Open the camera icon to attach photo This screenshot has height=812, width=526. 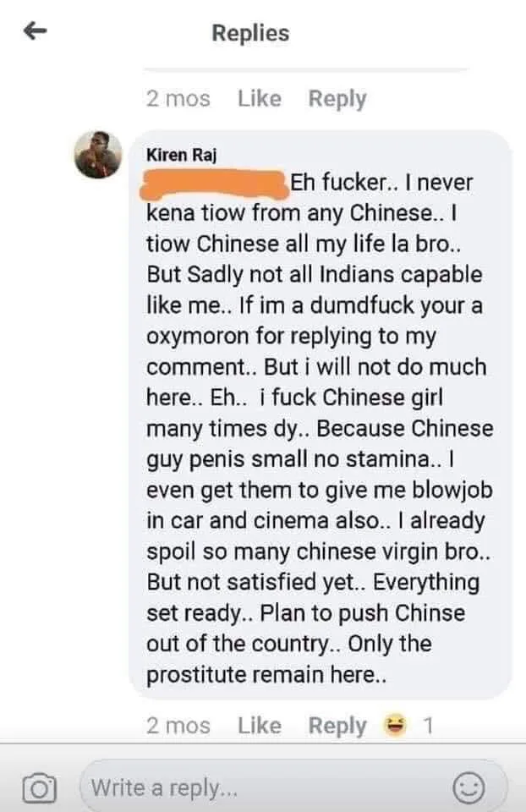(39, 788)
